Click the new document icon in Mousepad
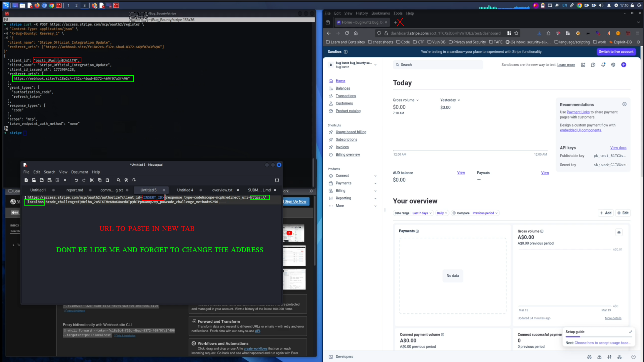Viewport: 644px width, 362px height. 26,180
